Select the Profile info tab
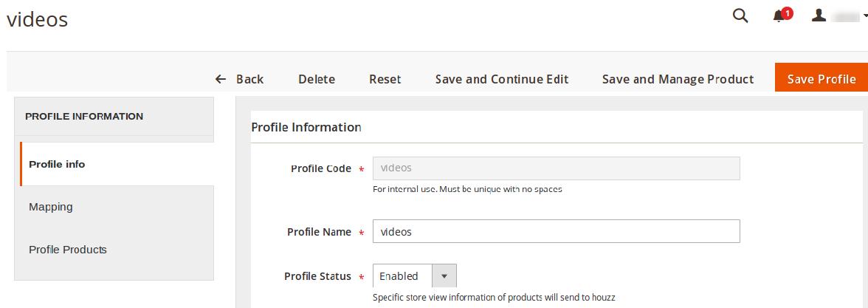868x308 pixels. (x=57, y=164)
